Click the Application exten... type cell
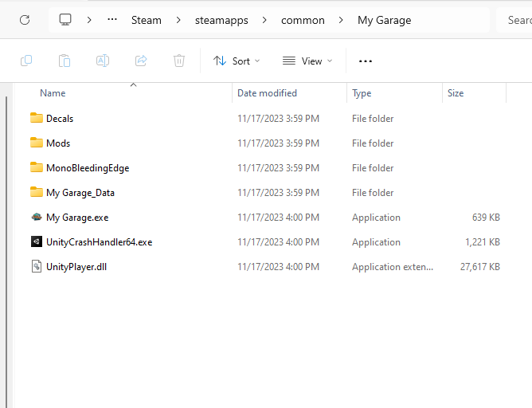Image resolution: width=532 pixels, height=408 pixels. (x=393, y=267)
